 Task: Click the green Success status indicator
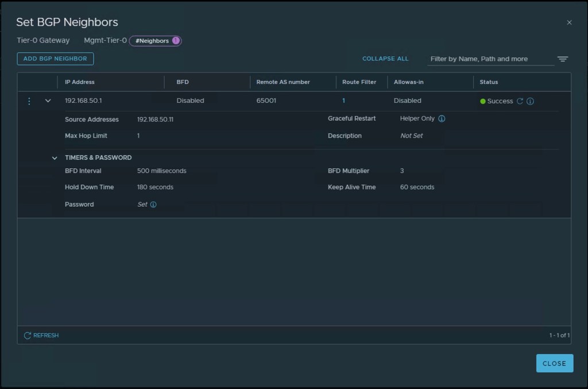(x=483, y=102)
